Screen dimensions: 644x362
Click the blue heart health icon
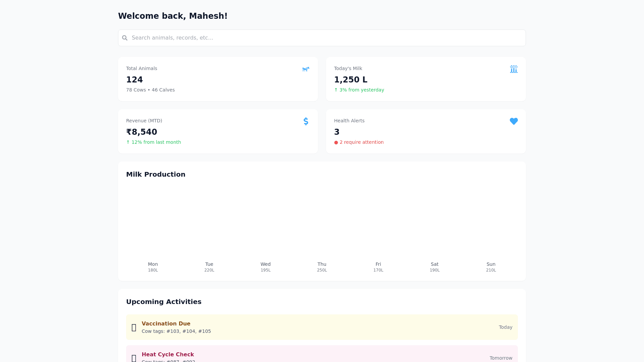click(514, 121)
